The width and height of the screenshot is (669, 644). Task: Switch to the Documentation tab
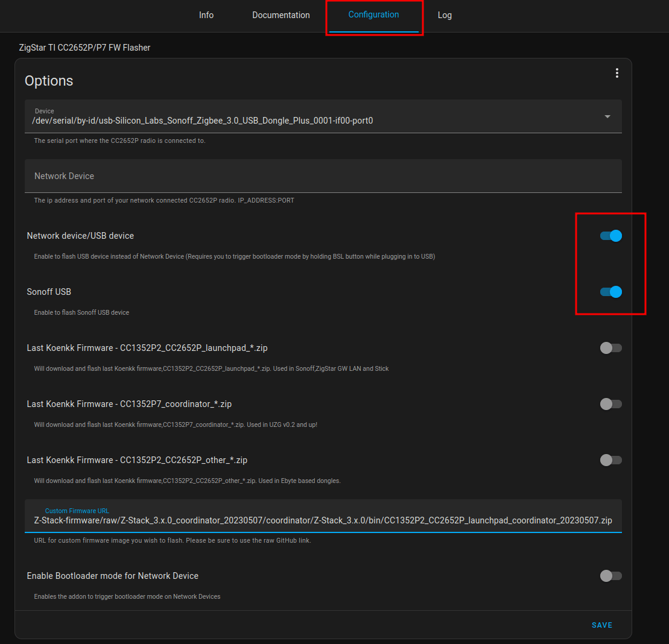281,15
